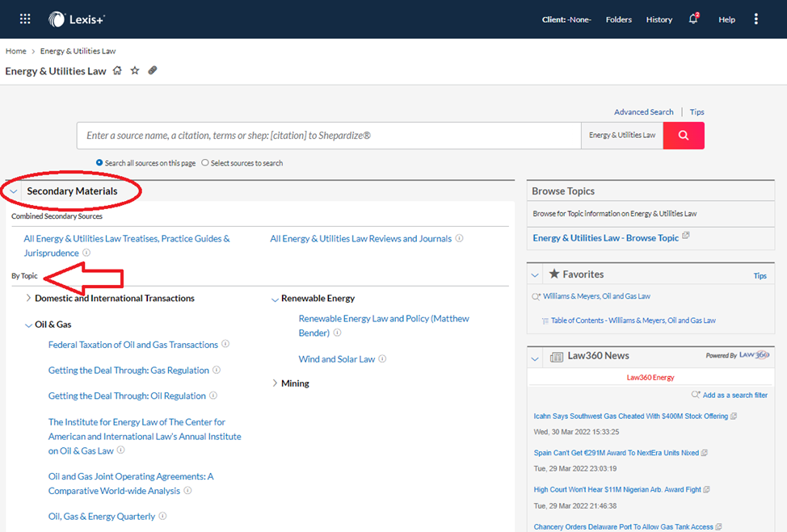Open Client: -None- selector

coord(566,19)
